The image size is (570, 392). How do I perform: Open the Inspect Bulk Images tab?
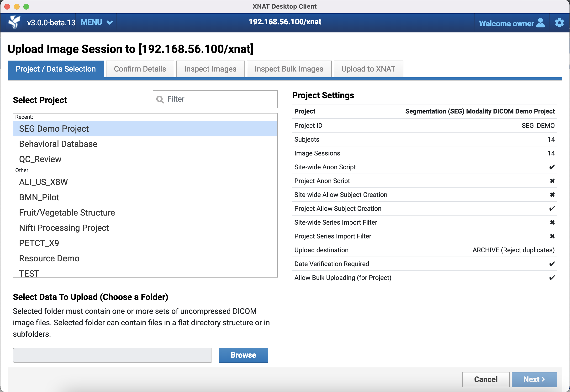tap(289, 69)
